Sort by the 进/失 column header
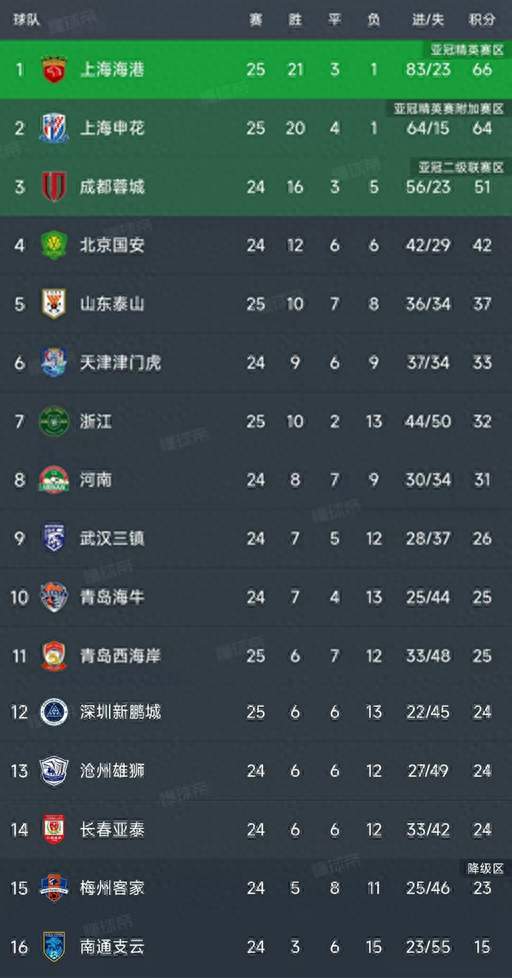This screenshot has height=978, width=512. click(428, 20)
